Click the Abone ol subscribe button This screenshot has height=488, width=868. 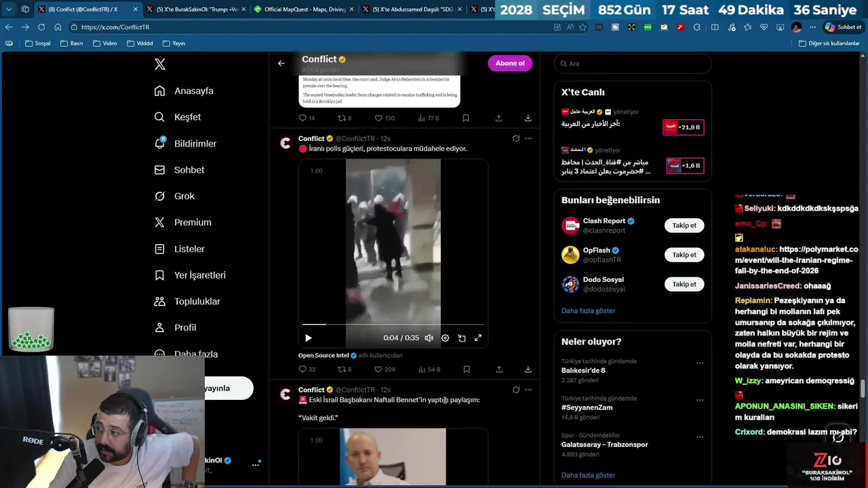coord(510,63)
